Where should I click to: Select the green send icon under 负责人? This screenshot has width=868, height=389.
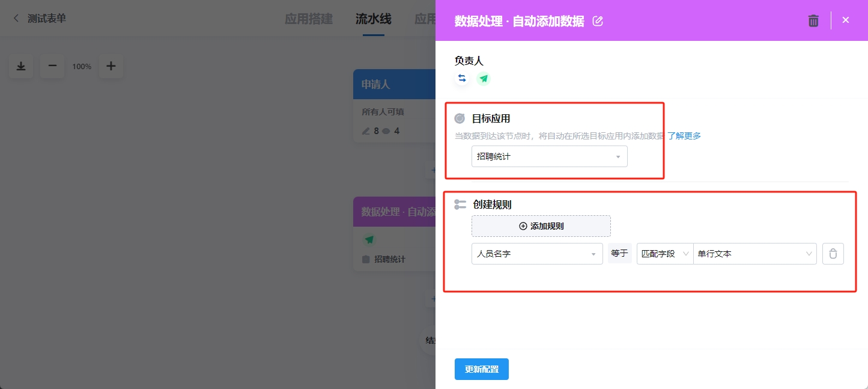(484, 78)
